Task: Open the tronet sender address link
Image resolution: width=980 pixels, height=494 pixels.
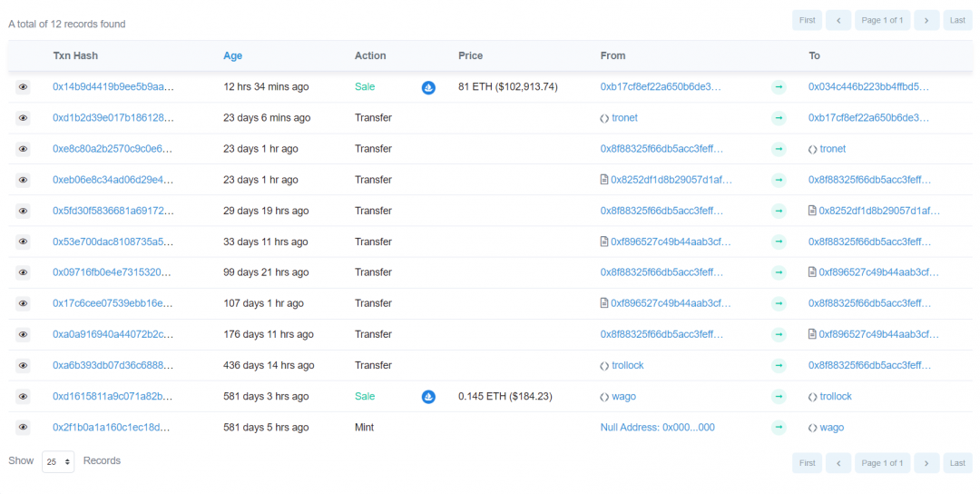Action: (623, 118)
